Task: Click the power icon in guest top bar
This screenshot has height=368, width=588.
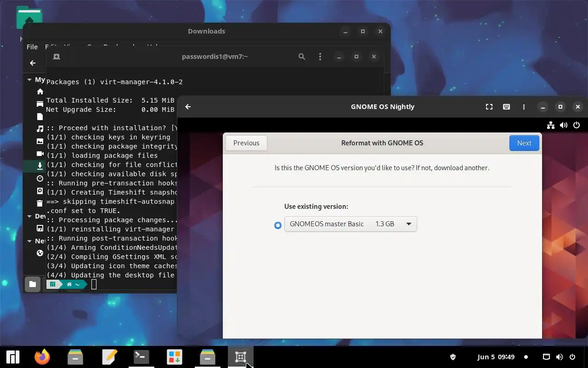Action: pyautogui.click(x=577, y=125)
